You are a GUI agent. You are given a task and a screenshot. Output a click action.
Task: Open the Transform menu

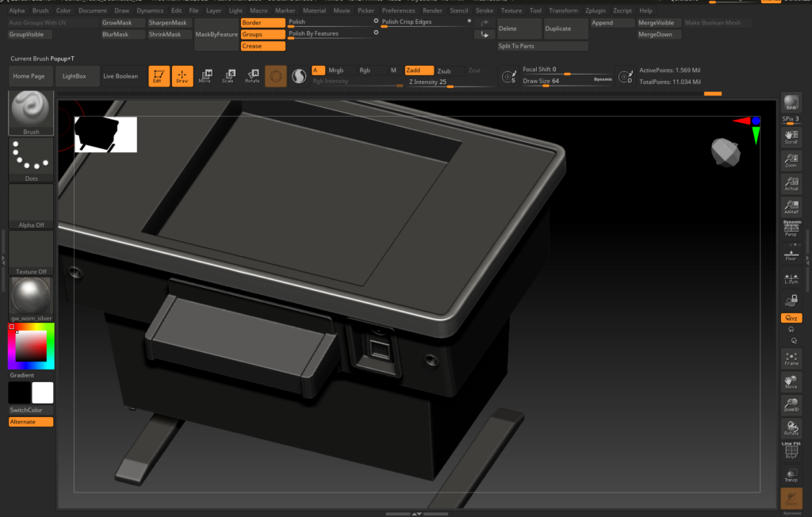(564, 10)
